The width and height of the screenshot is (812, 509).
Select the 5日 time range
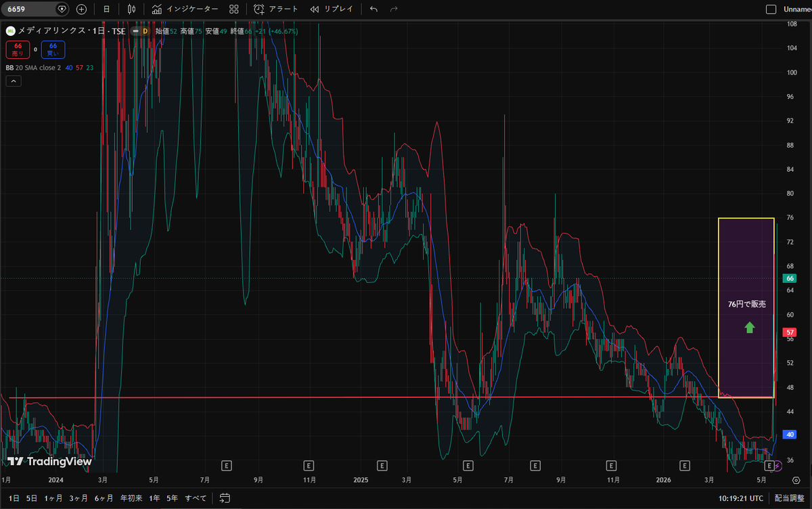pos(31,498)
